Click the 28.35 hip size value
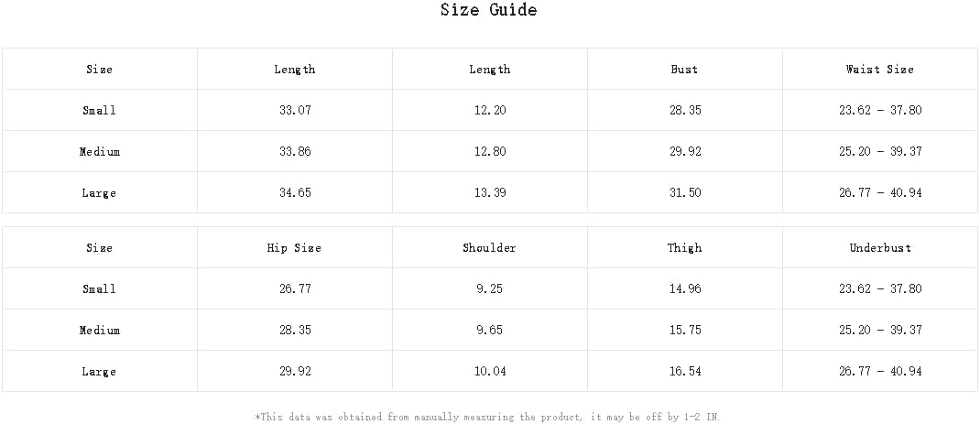Image resolution: width=980 pixels, height=424 pixels. click(295, 331)
